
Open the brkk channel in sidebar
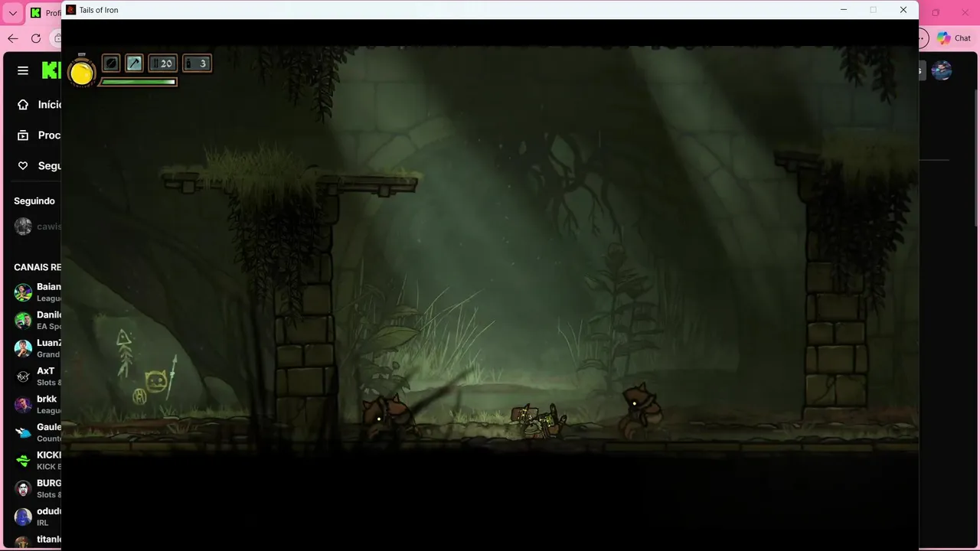(x=38, y=404)
